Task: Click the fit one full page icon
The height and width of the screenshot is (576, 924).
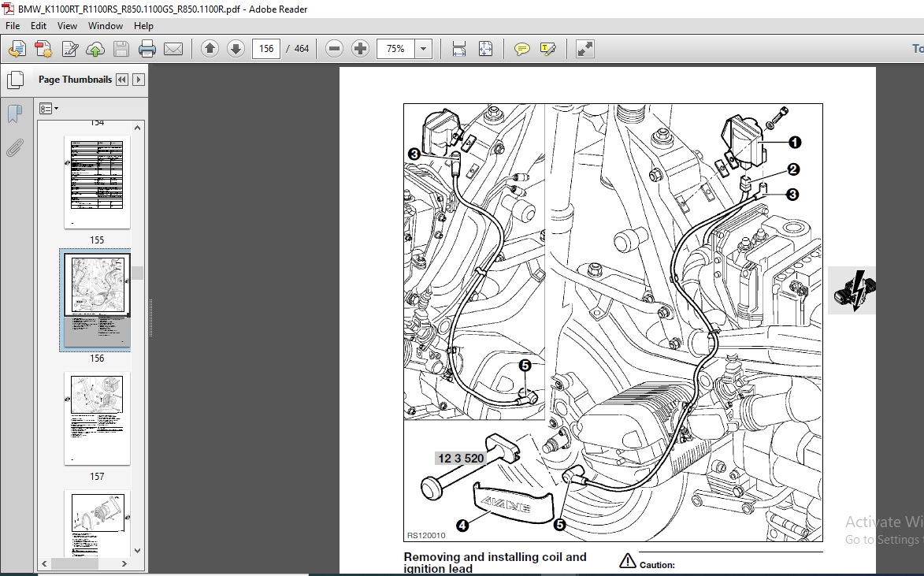Action: (x=485, y=49)
